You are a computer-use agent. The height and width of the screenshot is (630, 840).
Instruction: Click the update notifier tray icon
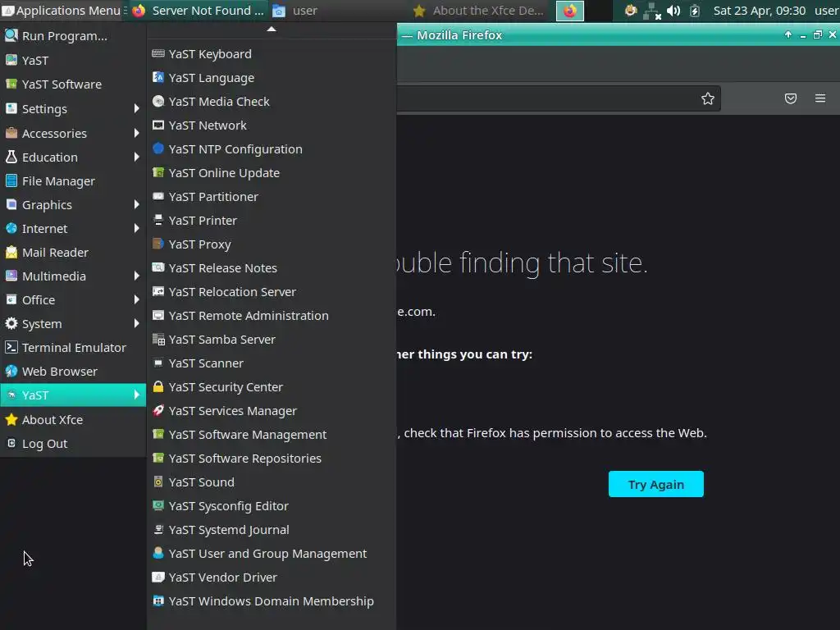(631, 10)
